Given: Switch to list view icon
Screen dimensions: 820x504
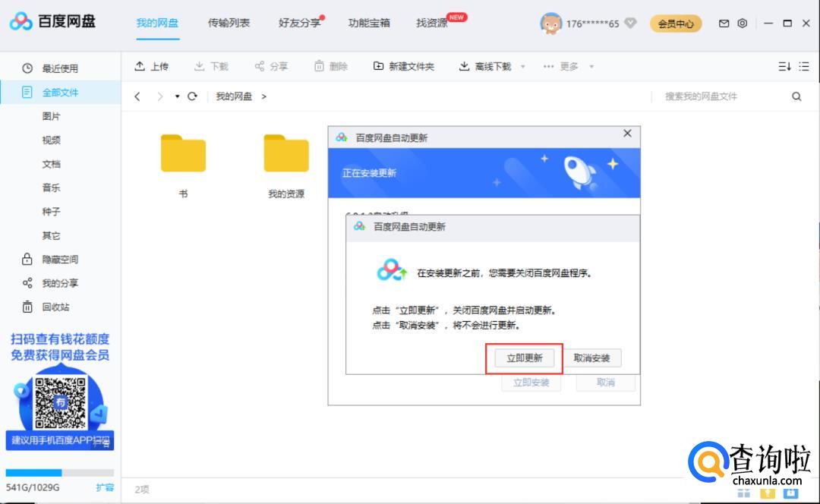Looking at the screenshot, I should (804, 66).
